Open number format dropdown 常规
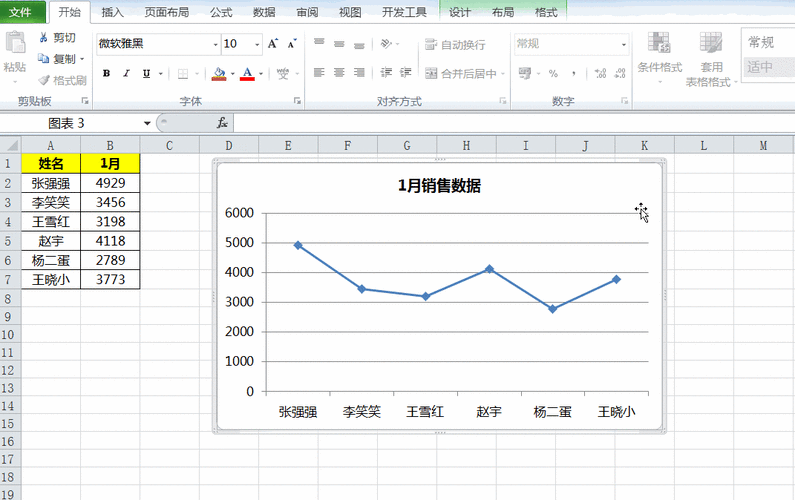The height and width of the screenshot is (500, 795). pyautogui.click(x=624, y=44)
